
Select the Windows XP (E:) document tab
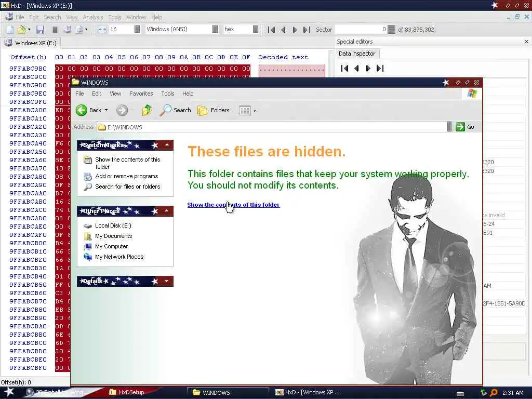(x=31, y=43)
